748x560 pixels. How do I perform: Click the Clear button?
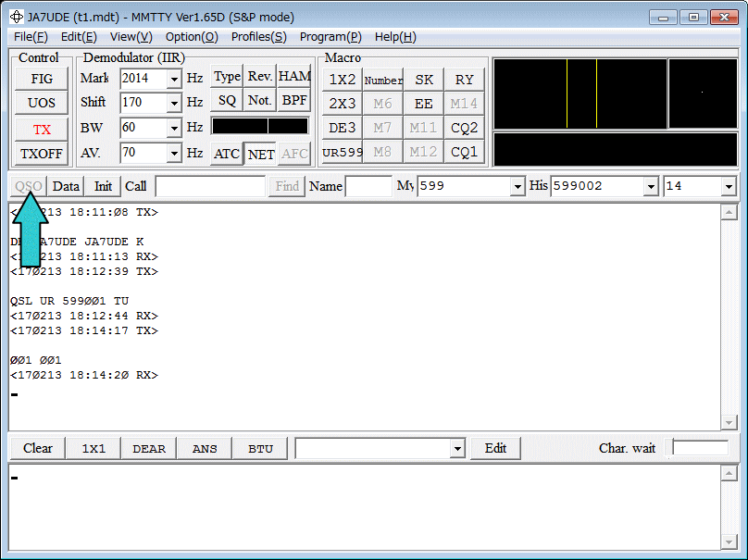[x=37, y=448]
